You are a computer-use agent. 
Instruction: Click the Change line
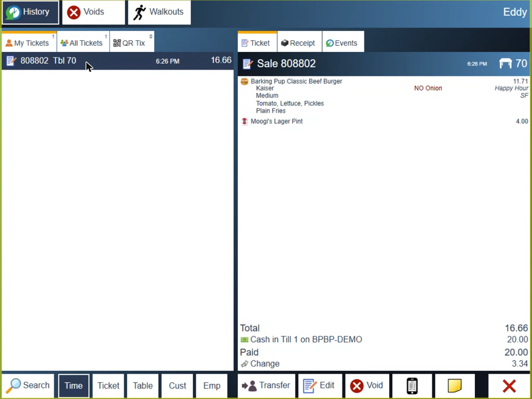(384, 363)
